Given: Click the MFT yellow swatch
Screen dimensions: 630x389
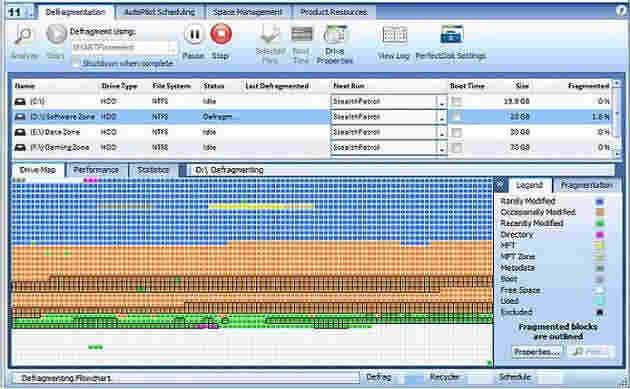Looking at the screenshot, I should tap(599, 245).
